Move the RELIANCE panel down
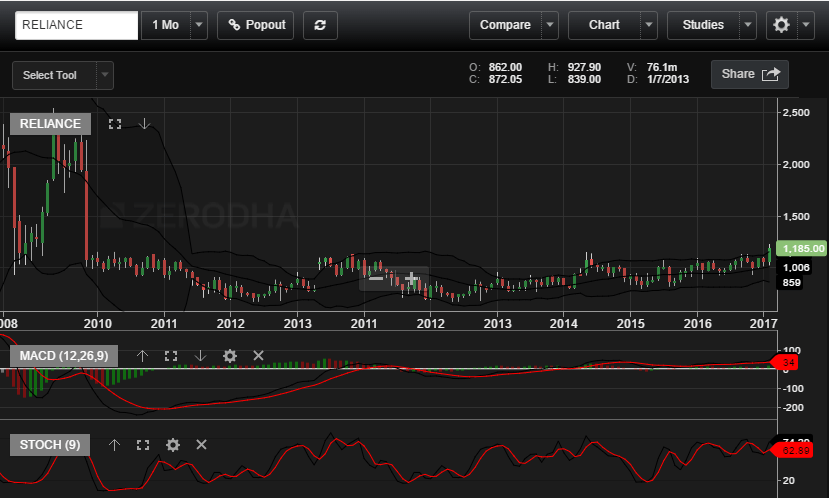Image resolution: width=829 pixels, height=498 pixels. (x=144, y=124)
